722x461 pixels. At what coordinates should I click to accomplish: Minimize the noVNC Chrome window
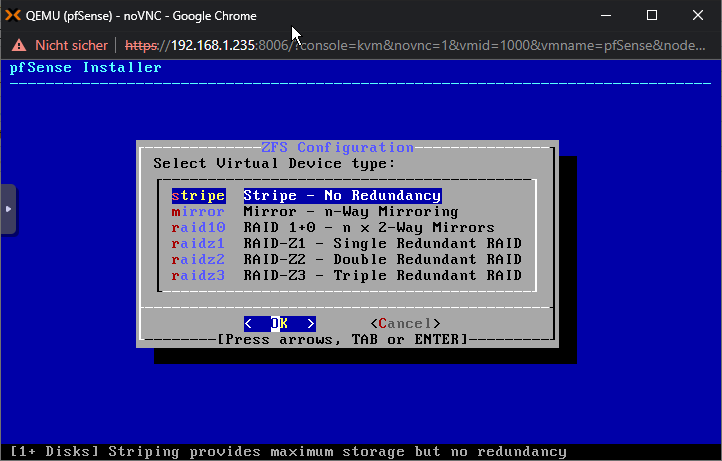606,16
